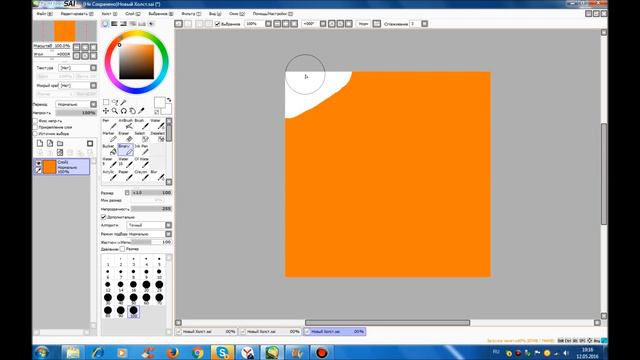Enable Давление Размер checkbox
The image size is (640, 360).
[x=122, y=249]
